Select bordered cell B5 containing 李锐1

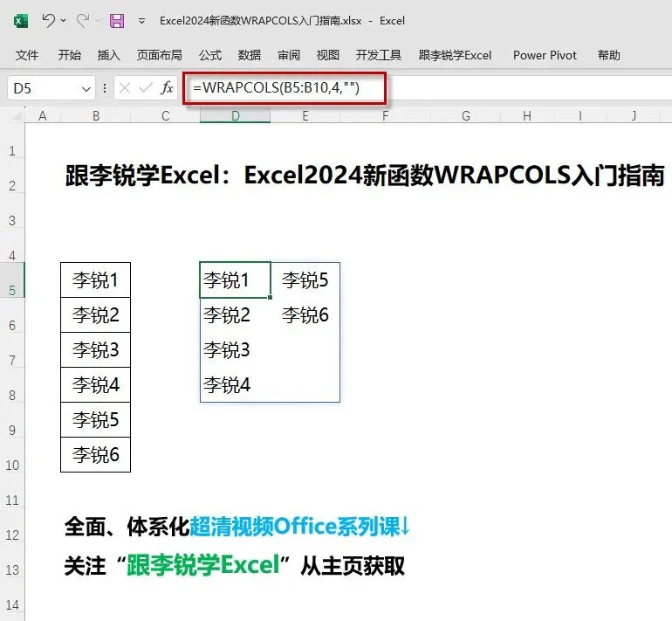click(96, 280)
